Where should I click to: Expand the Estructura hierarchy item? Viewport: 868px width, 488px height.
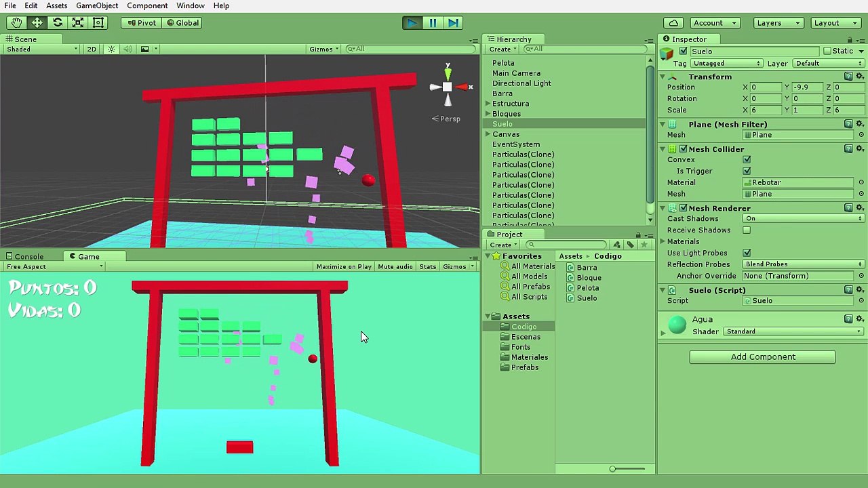pyautogui.click(x=488, y=104)
